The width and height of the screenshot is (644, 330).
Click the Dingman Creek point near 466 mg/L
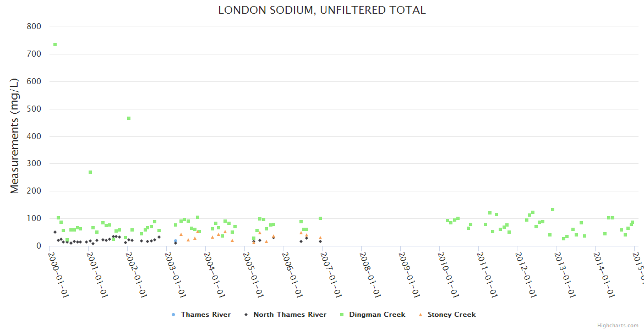[x=129, y=118]
